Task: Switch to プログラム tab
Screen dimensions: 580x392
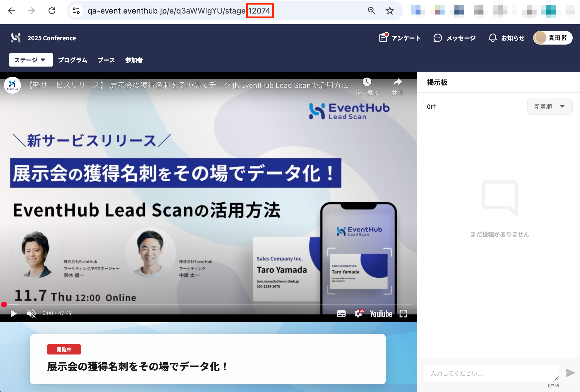Action: click(x=72, y=60)
